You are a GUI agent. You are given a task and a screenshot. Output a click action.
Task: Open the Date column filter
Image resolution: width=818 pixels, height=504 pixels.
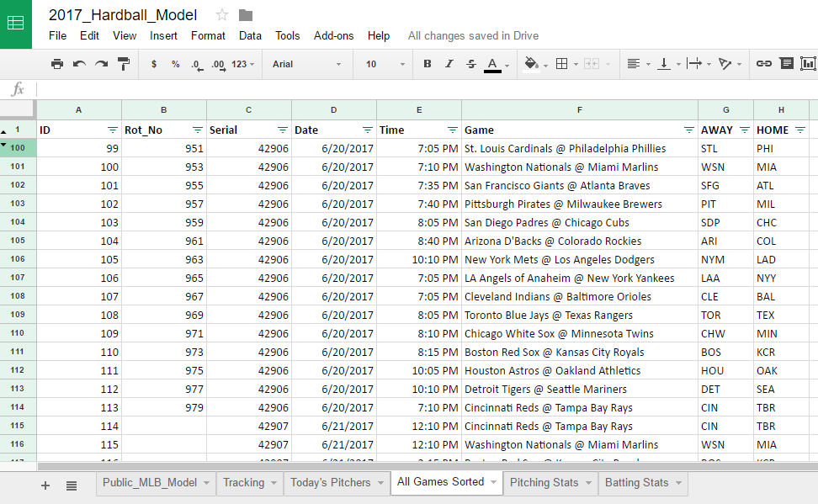point(367,130)
